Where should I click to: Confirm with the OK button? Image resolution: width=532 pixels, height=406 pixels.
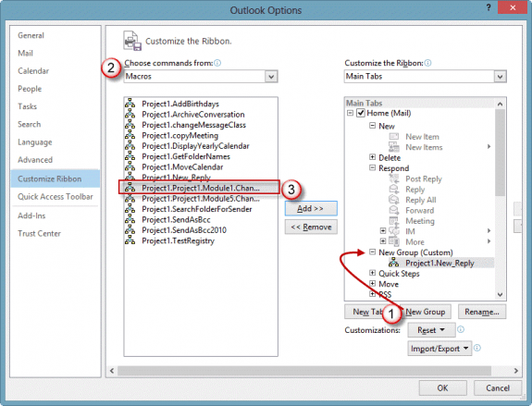pyautogui.click(x=442, y=388)
